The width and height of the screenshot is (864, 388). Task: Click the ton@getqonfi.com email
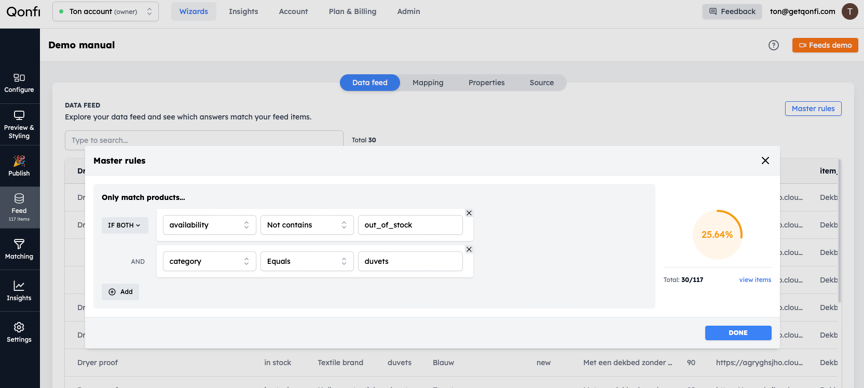[803, 11]
